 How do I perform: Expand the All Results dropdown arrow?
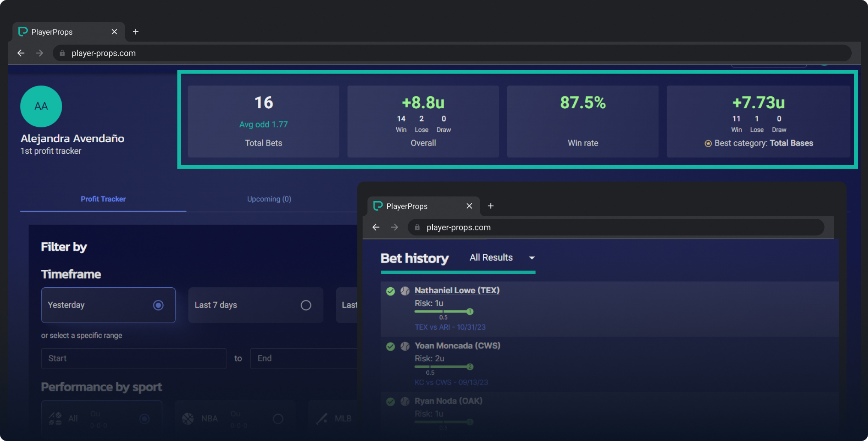532,258
